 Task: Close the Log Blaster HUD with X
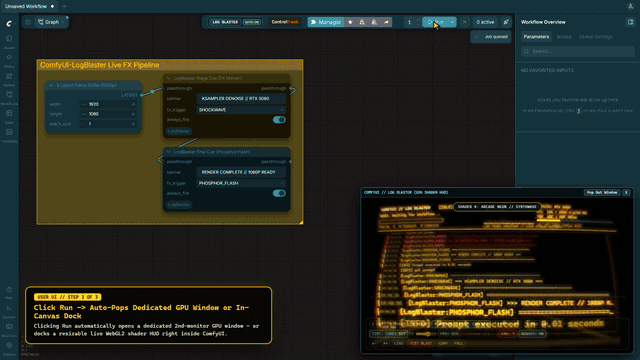tap(626, 192)
